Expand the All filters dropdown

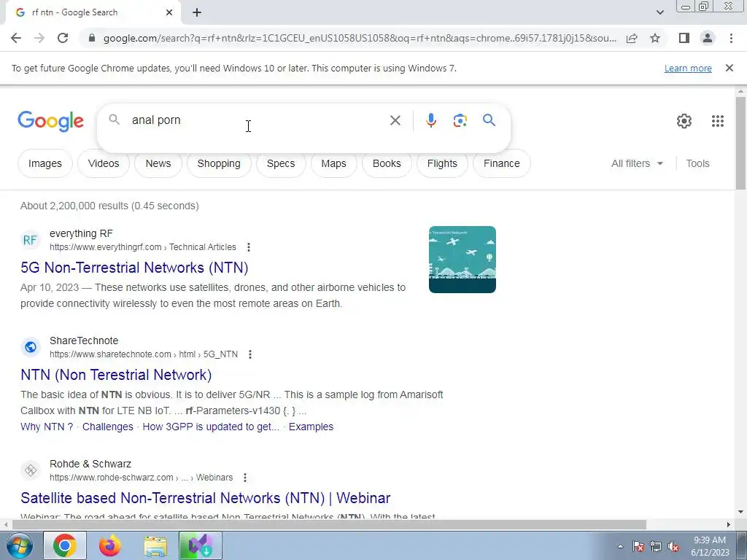click(637, 163)
